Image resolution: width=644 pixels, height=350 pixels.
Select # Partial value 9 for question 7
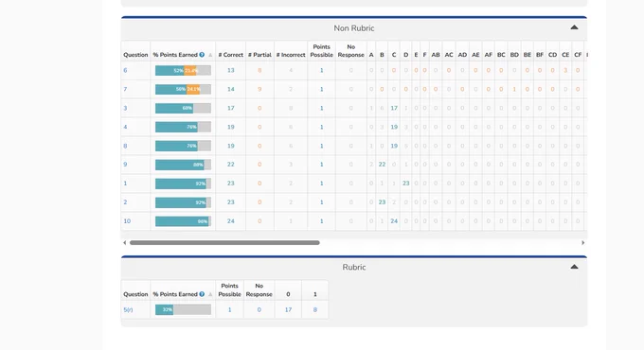point(259,90)
